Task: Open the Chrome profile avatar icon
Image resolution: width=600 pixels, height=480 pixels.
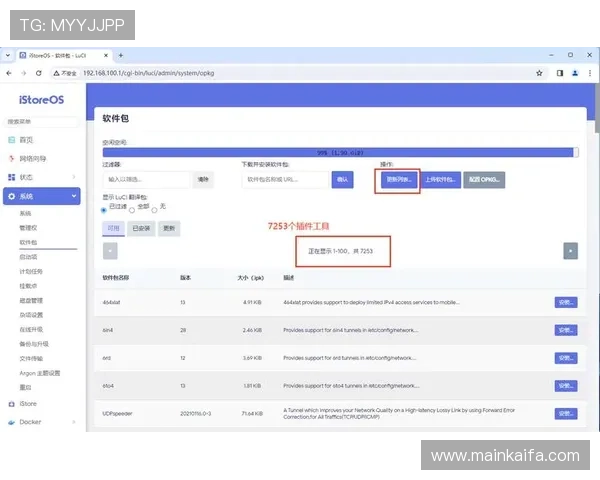Action: click(x=574, y=73)
